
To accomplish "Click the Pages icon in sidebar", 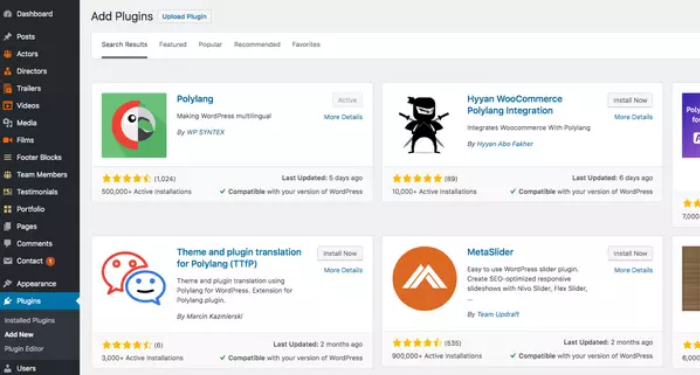I will [x=7, y=226].
